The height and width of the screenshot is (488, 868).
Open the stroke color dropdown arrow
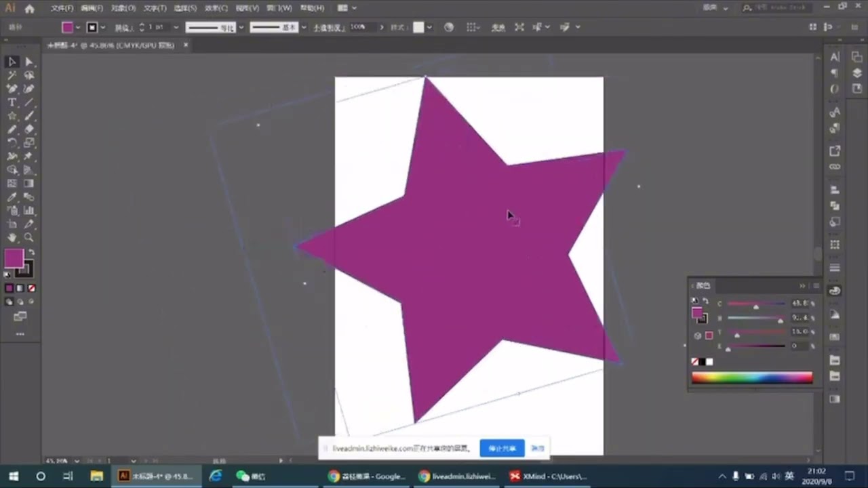104,28
